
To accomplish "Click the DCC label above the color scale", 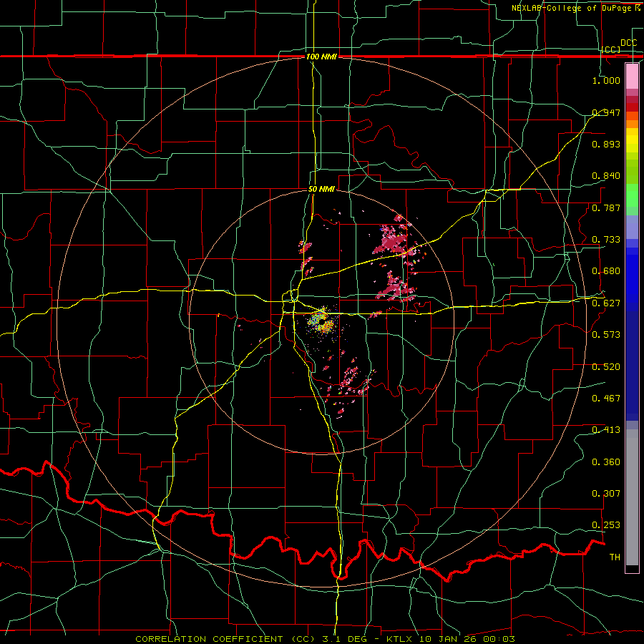I will click(x=628, y=43).
